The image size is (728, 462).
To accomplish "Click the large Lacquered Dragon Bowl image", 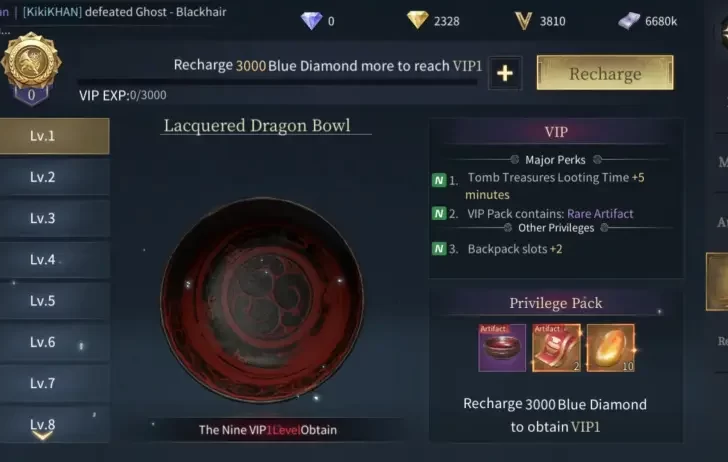I will pyautogui.click(x=262, y=299).
